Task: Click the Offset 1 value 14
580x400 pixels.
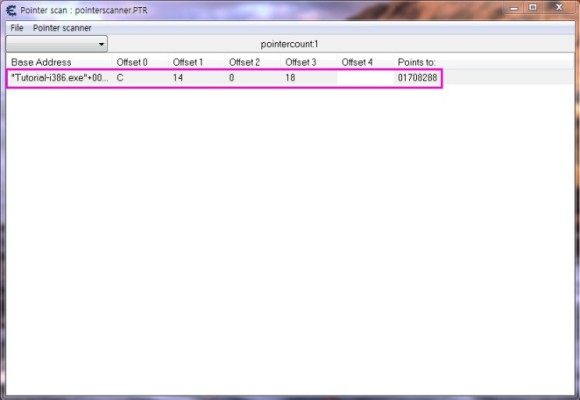Action: (x=178, y=78)
